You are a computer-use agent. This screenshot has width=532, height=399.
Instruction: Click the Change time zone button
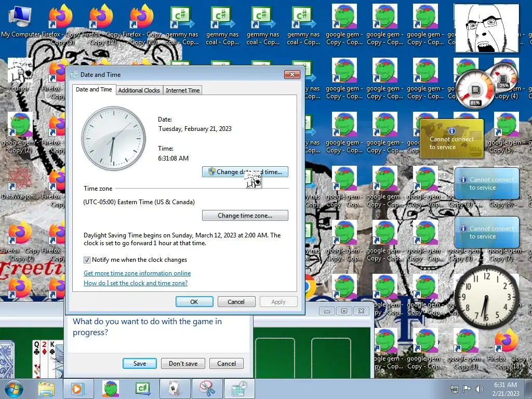click(245, 216)
